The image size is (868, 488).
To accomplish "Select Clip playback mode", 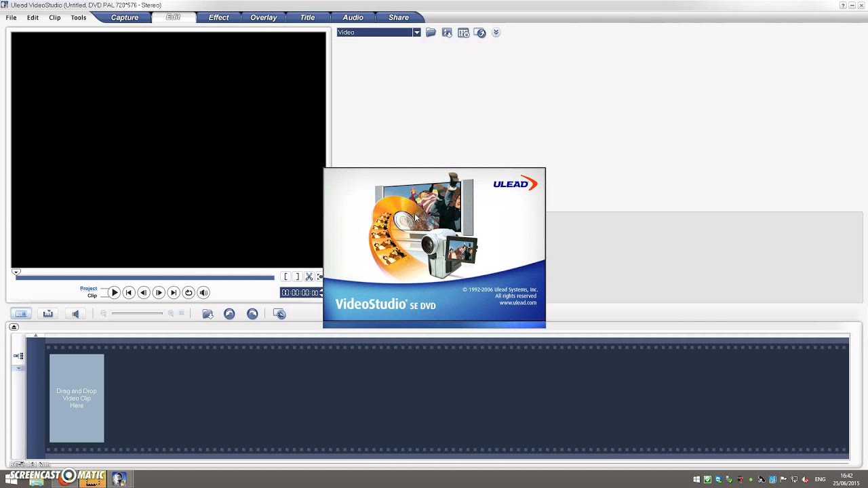I will [92, 296].
